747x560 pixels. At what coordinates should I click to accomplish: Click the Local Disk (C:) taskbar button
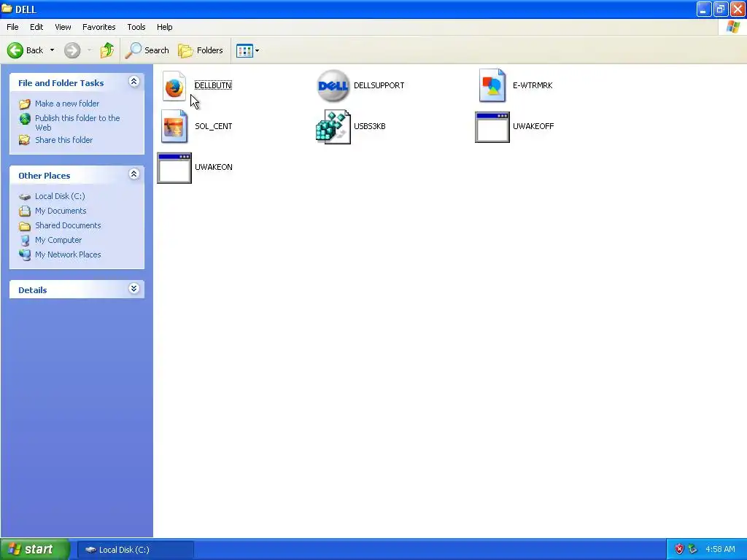tap(135, 550)
